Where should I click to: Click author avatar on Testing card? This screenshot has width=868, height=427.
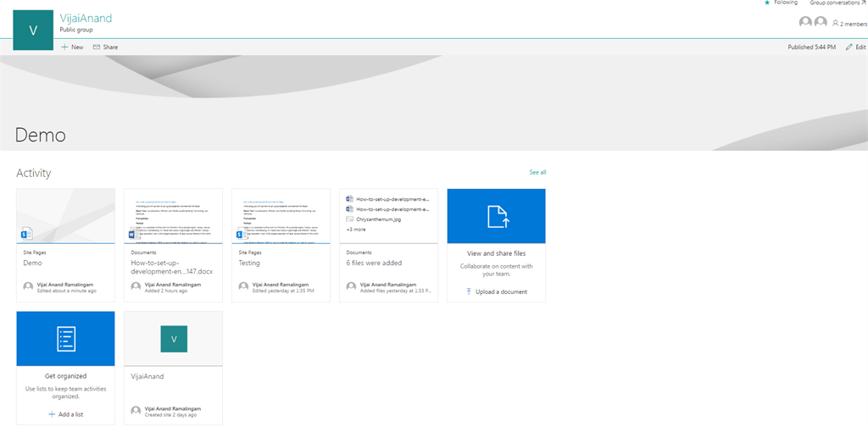point(243,286)
